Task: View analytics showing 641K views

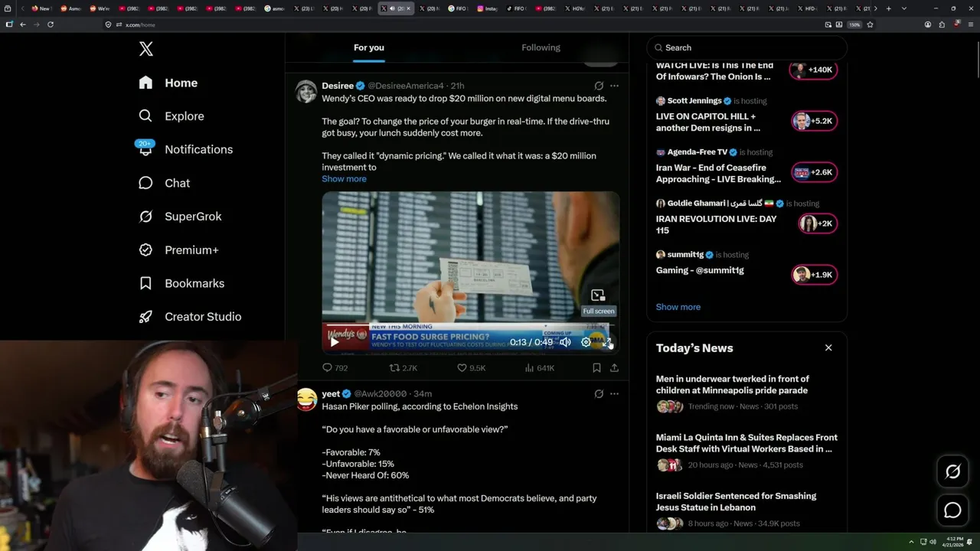Action: [x=539, y=368]
